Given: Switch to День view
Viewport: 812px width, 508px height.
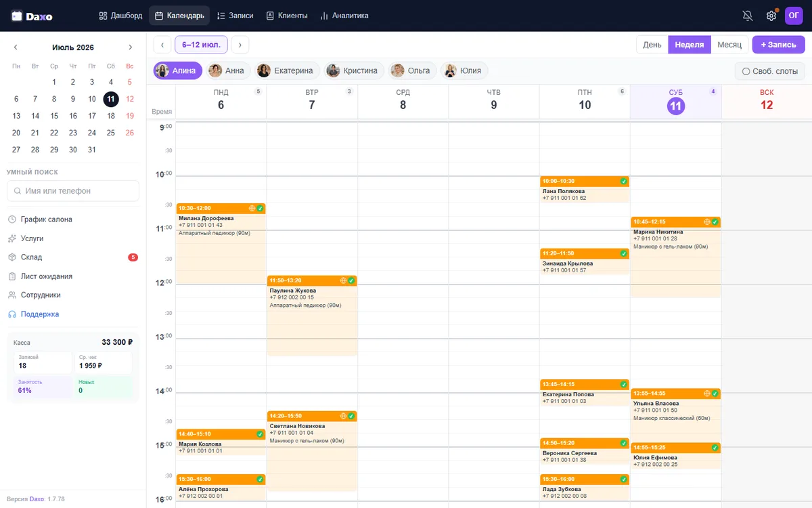Looking at the screenshot, I should click(x=652, y=45).
